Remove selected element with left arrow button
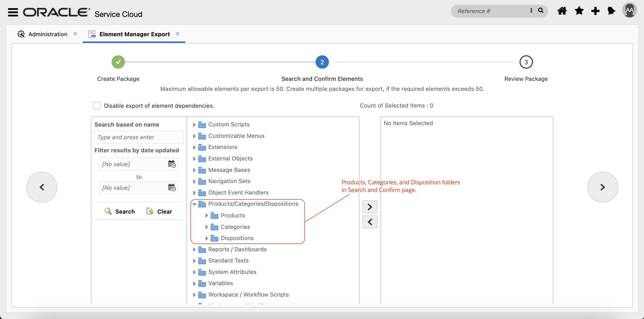The image size is (644, 319). pos(369,222)
